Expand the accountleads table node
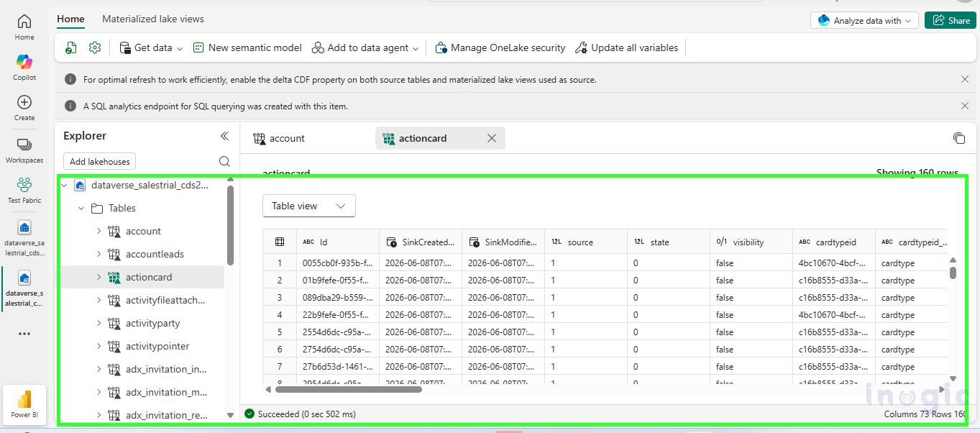Viewport: 980px width, 433px height. (99, 254)
